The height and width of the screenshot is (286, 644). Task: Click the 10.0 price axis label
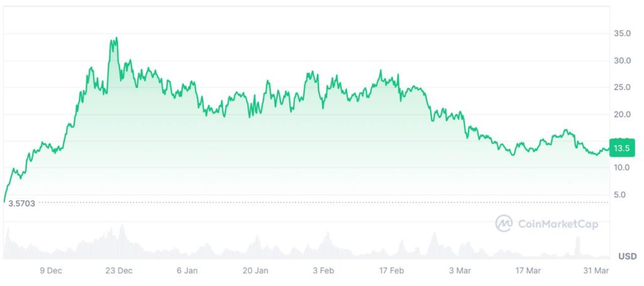[623, 168]
